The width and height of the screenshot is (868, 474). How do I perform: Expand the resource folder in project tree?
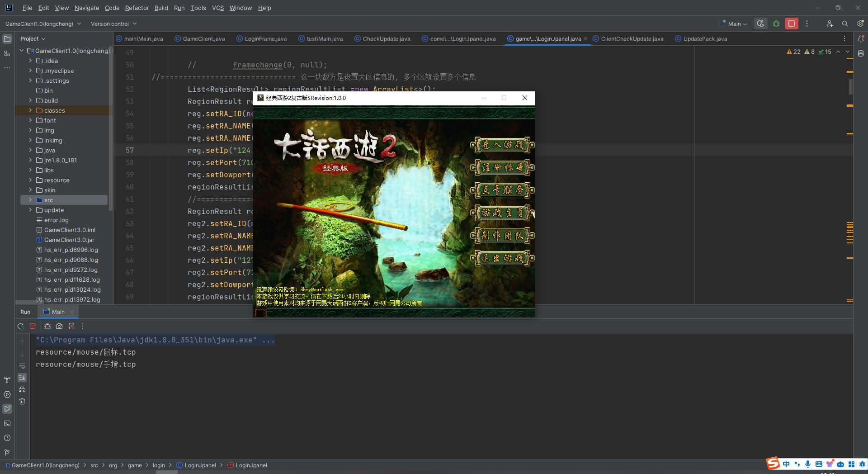30,180
